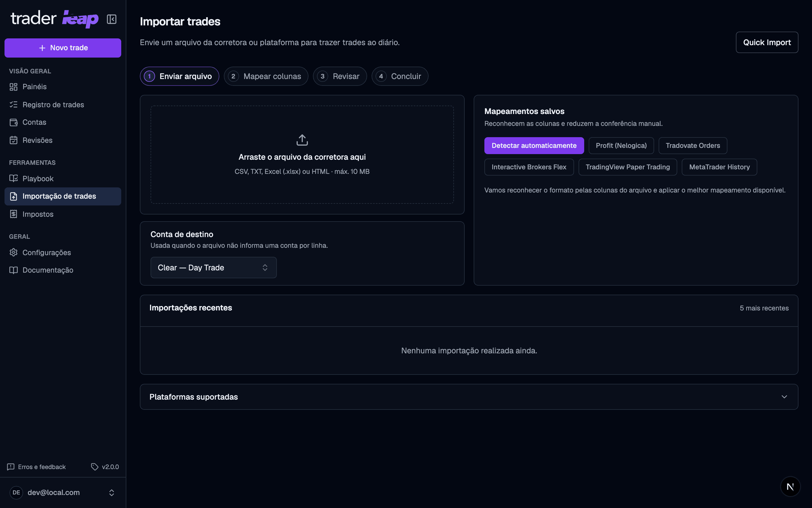Open the dev@local.com account menu
The width and height of the screenshot is (812, 508).
point(63,492)
